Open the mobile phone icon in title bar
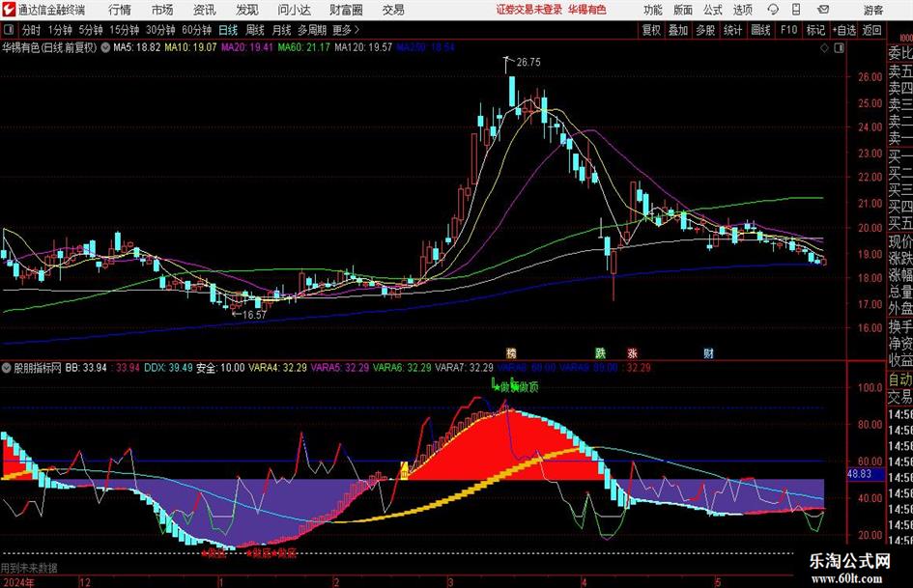The width and height of the screenshot is (913, 588). coord(796,10)
